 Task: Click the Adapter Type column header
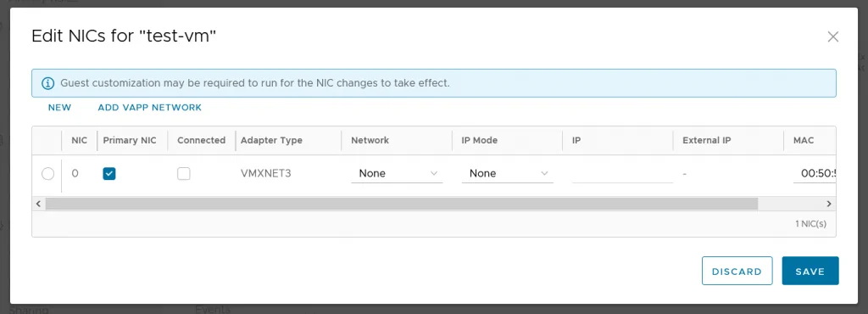point(271,140)
